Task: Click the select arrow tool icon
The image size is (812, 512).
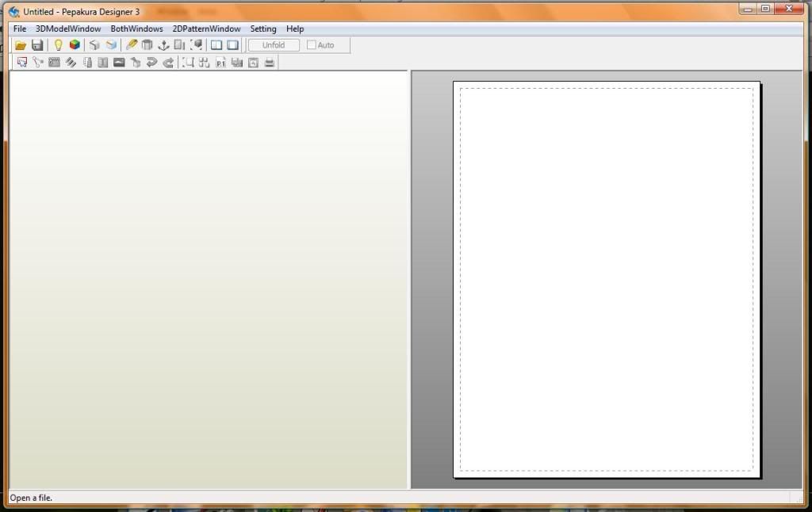Action: 22,63
